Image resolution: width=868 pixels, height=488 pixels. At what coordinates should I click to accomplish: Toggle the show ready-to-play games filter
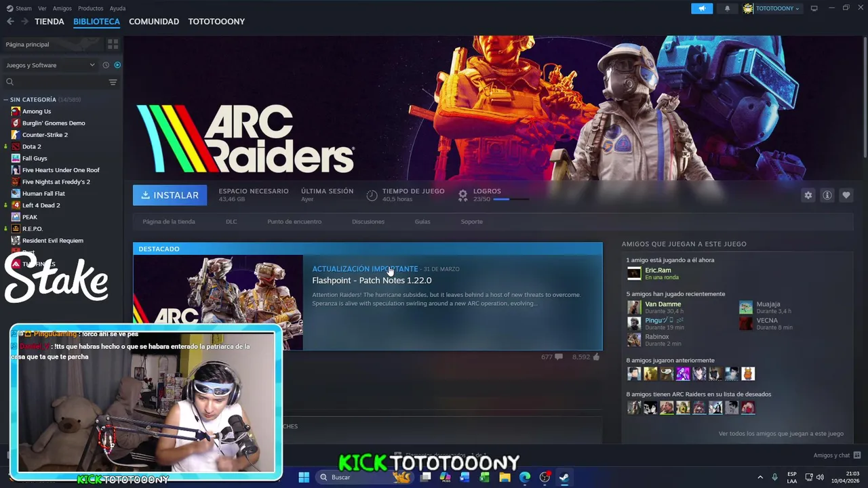(117, 65)
